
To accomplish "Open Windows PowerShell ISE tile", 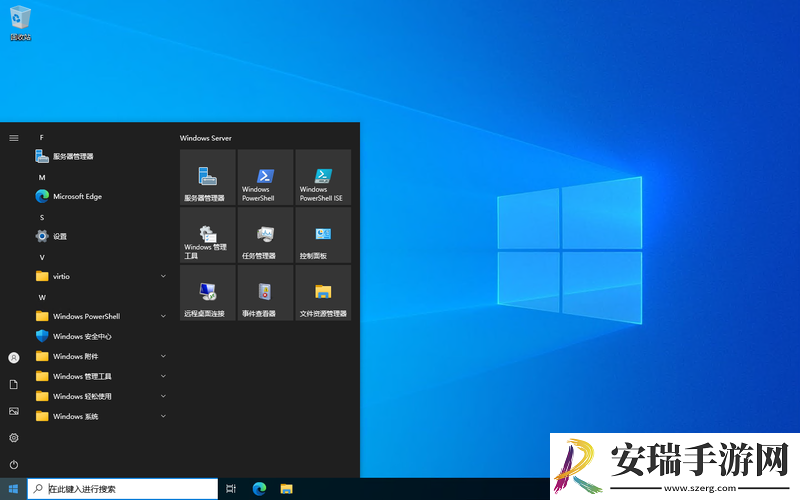I will point(323,178).
